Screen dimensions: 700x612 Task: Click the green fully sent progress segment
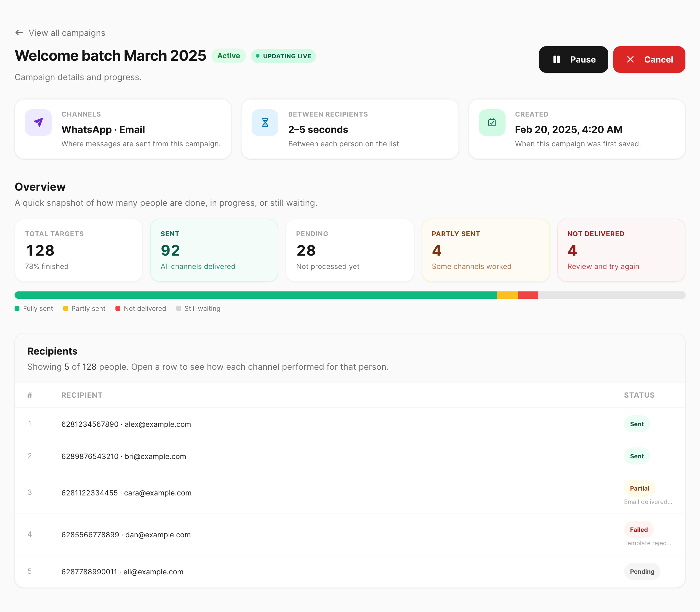(256, 295)
